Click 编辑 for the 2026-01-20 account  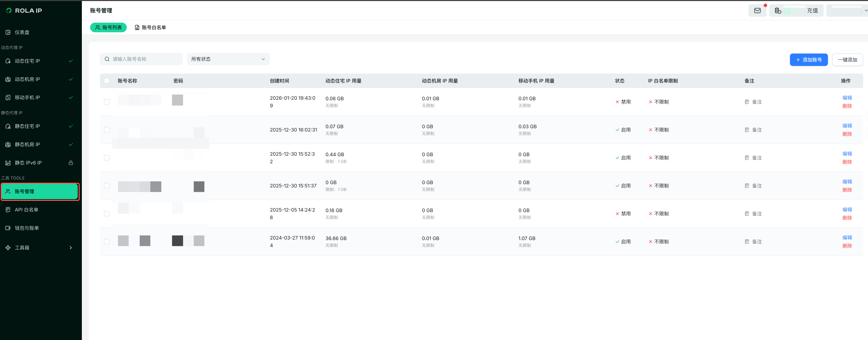[847, 98]
